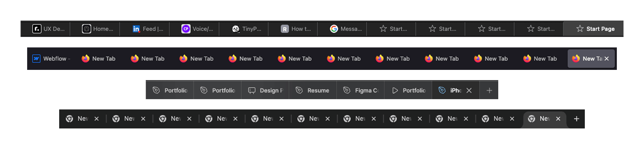Screen dimensions: 644x149
Task: Select the Resume tab
Action: (313, 90)
